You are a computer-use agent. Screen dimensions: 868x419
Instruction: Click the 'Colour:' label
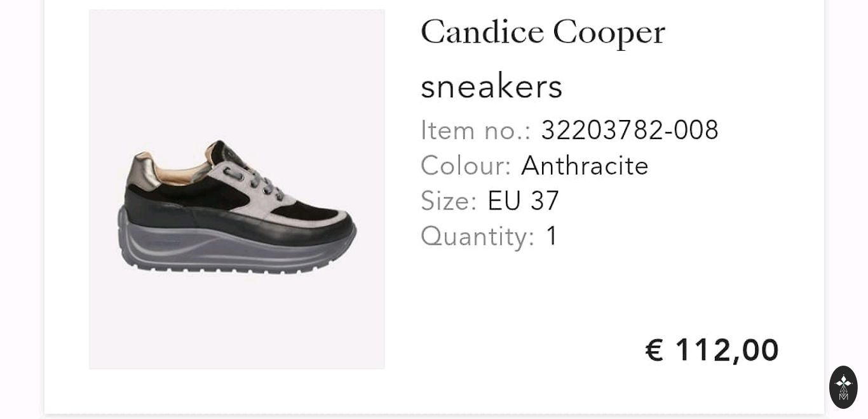pyautogui.click(x=466, y=166)
